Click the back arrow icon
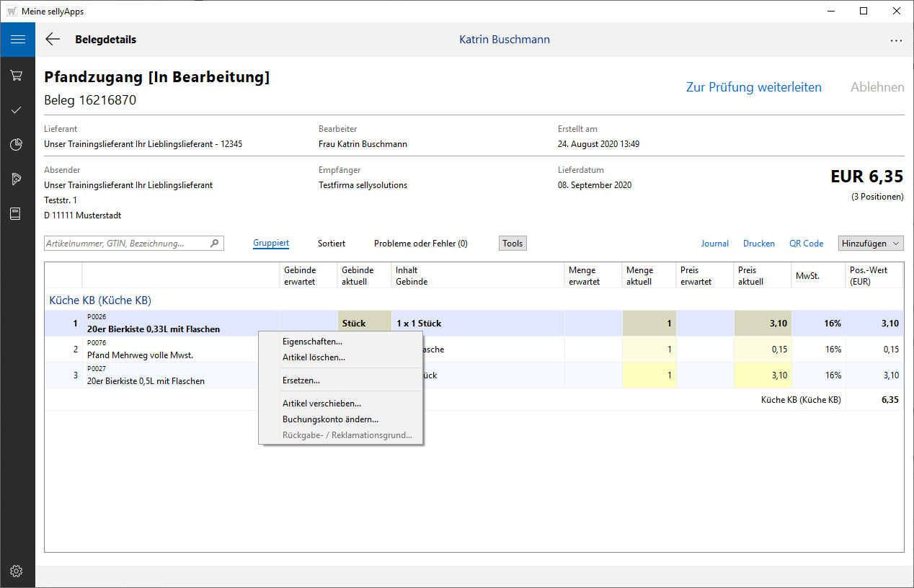The height and width of the screenshot is (588, 914). [53, 40]
